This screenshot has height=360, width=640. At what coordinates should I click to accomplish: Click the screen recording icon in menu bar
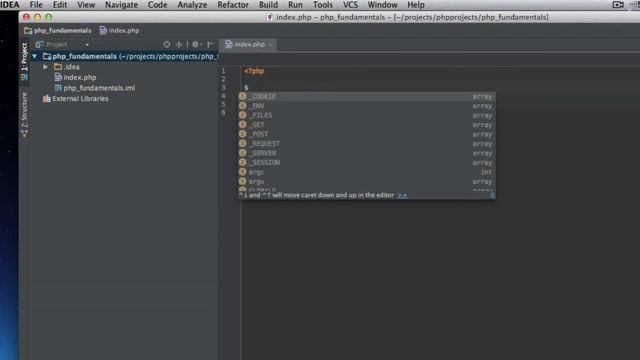tap(618, 5)
